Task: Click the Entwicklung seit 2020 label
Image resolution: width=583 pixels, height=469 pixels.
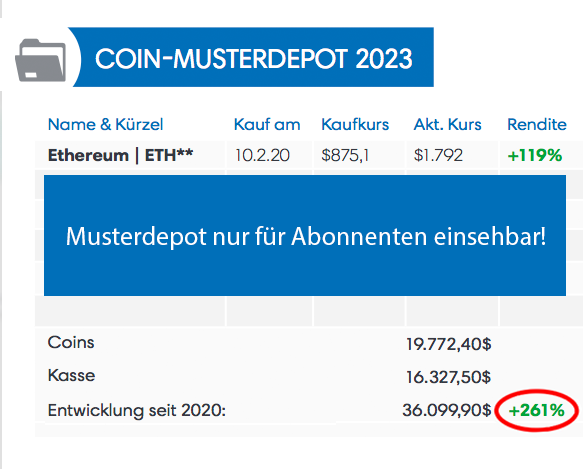Action: [x=137, y=411]
